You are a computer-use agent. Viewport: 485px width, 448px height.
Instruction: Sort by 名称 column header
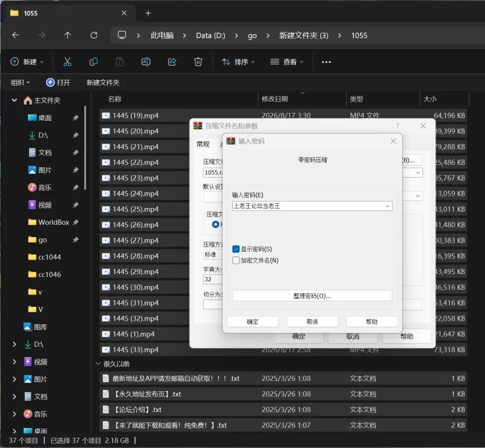[x=115, y=99]
